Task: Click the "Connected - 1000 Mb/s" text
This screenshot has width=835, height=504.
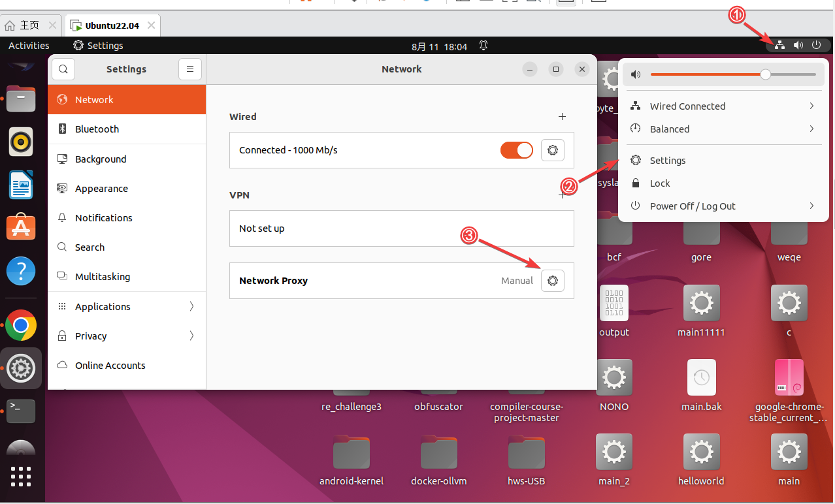Action: (x=288, y=150)
